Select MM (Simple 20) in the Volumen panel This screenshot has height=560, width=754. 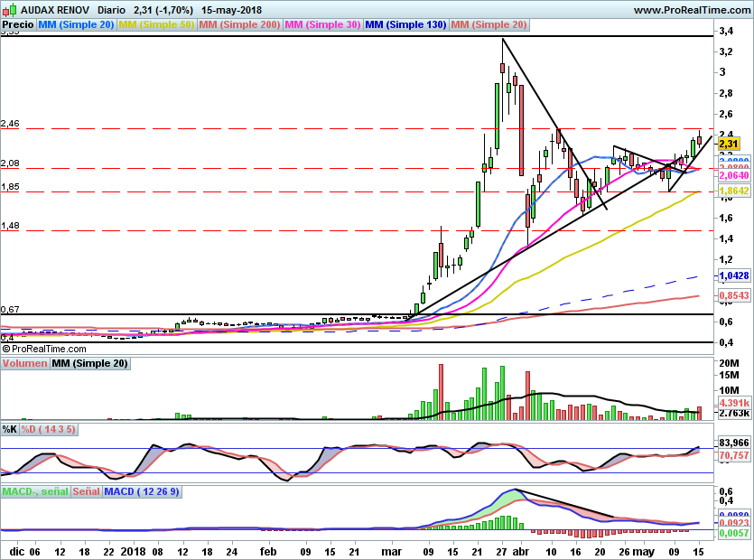point(89,363)
